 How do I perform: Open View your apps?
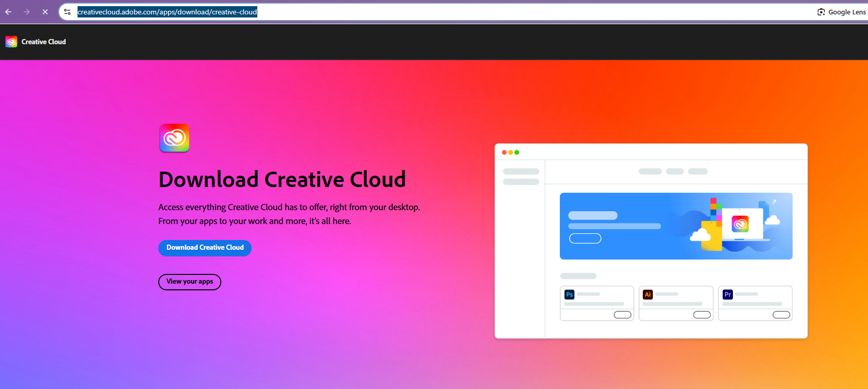190,282
